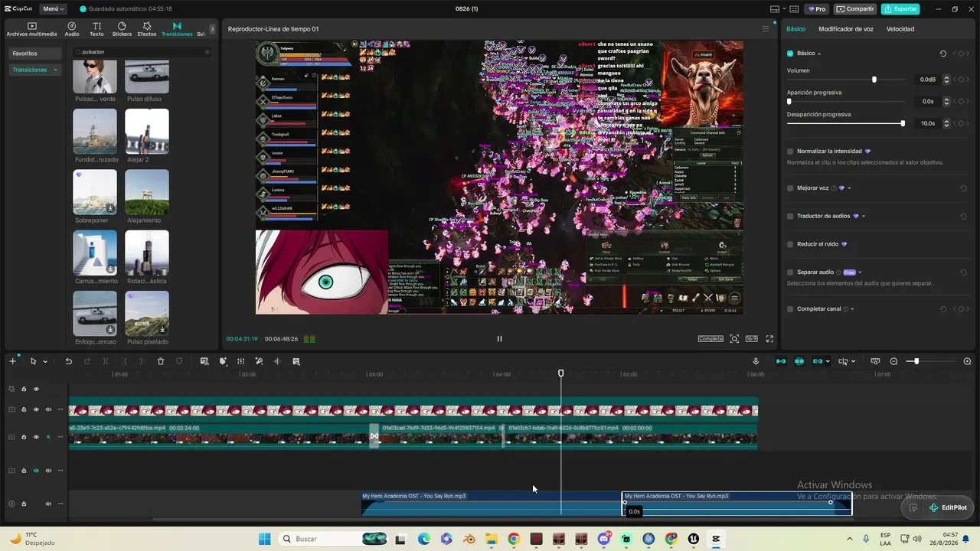Click the focus frame icon in the player
Image resolution: width=980 pixels, height=551 pixels.
[734, 339]
